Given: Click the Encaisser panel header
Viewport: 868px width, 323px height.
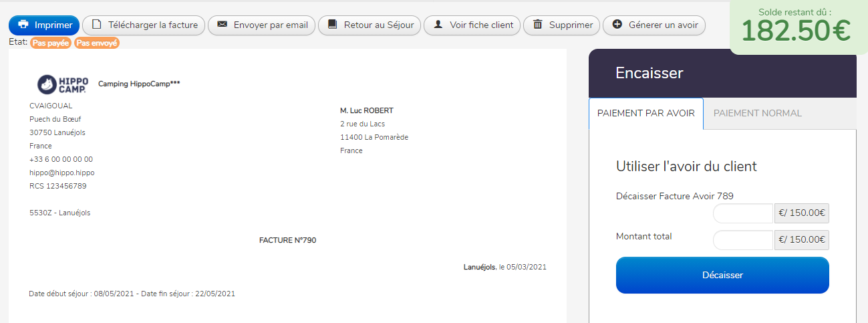Looking at the screenshot, I should coord(722,73).
